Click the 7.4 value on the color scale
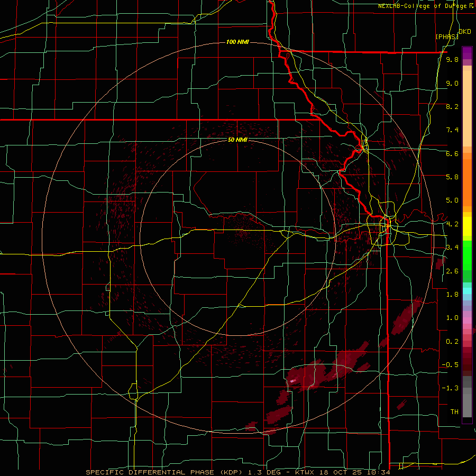Image resolution: width=476 pixels, height=476 pixels. click(x=452, y=130)
